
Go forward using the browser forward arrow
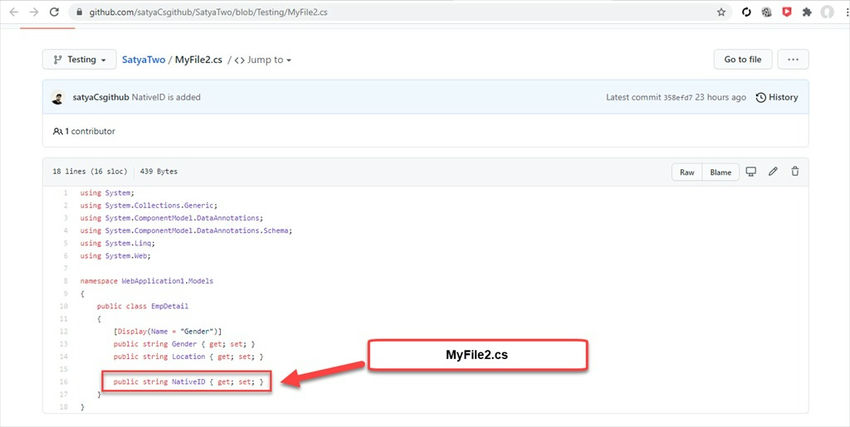[34, 12]
